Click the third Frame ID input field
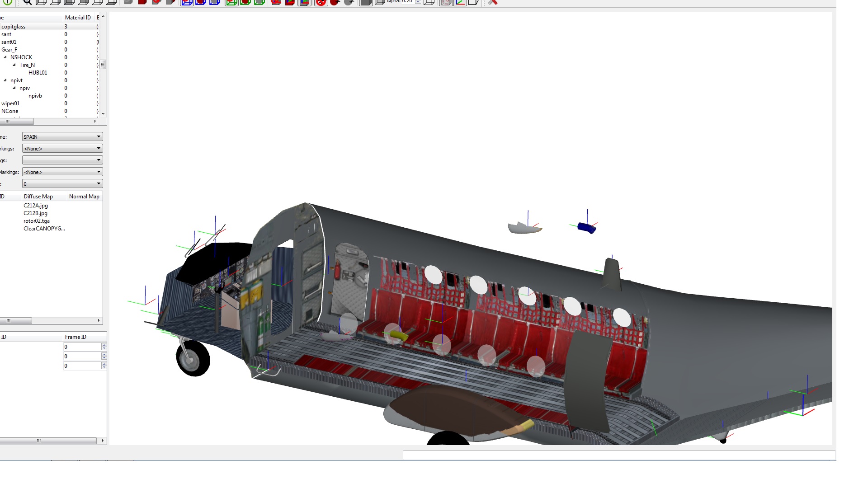 point(82,366)
